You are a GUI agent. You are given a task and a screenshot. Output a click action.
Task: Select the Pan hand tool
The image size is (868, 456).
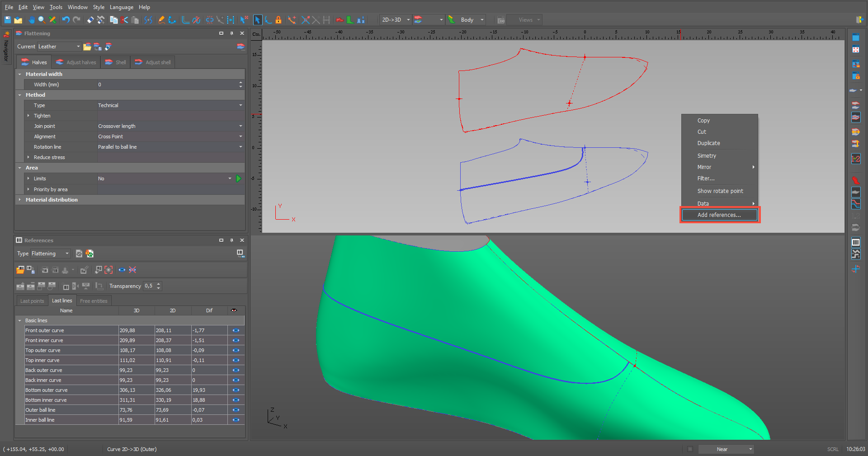coord(32,20)
